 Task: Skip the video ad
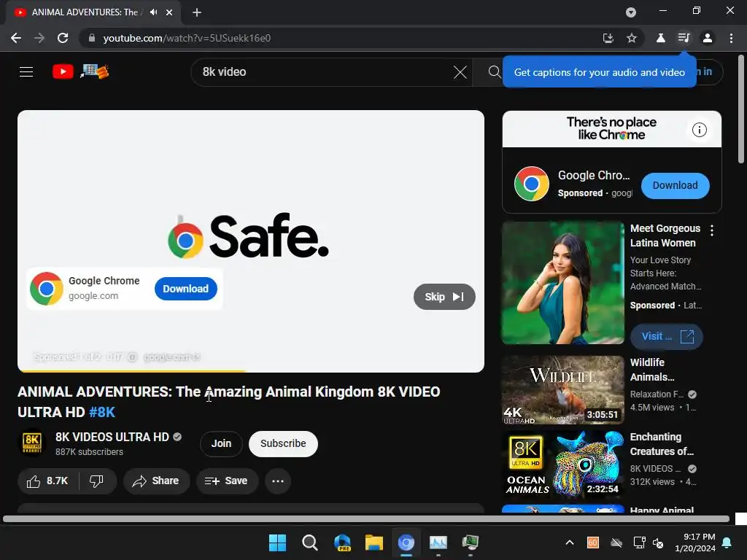(444, 297)
